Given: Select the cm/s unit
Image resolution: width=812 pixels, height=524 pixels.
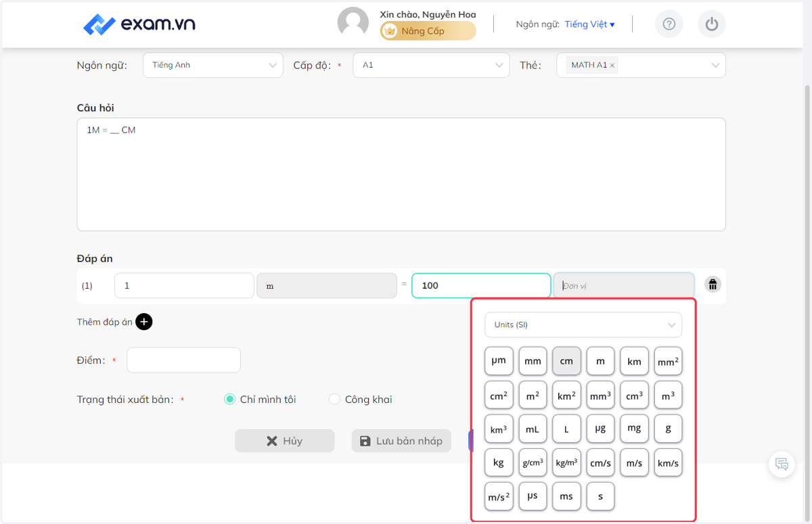Looking at the screenshot, I should pyautogui.click(x=600, y=462).
